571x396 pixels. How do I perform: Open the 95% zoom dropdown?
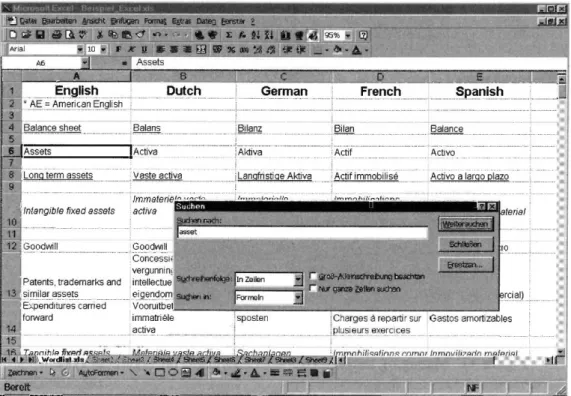pos(348,35)
